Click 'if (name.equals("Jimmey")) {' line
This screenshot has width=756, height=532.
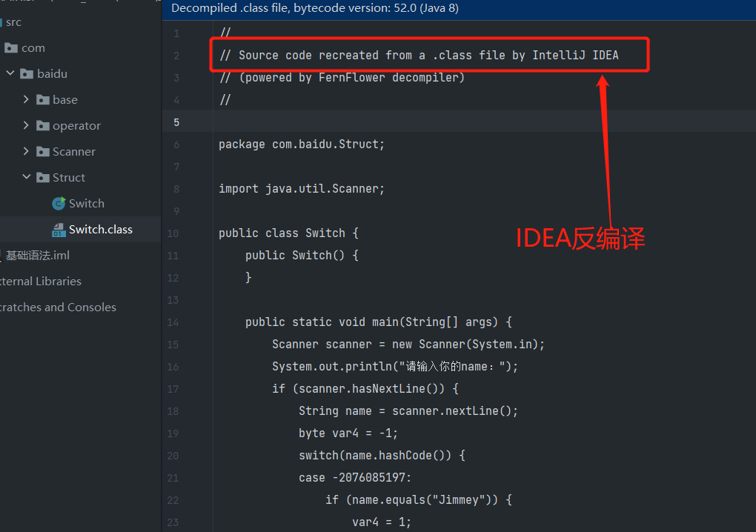point(419,499)
